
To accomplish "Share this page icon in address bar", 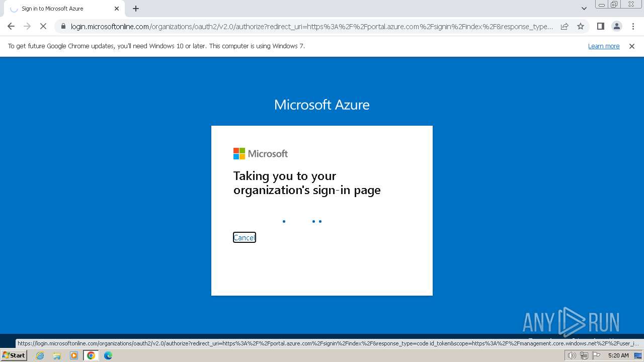I will click(565, 26).
